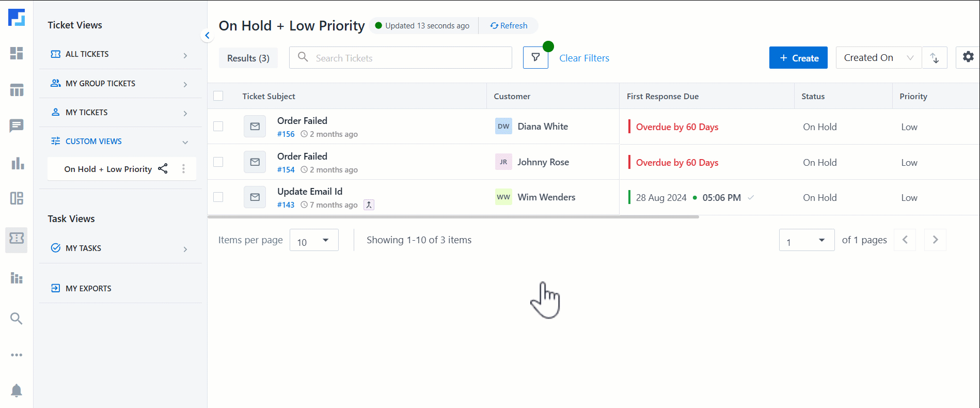980x408 pixels.
Task: Click the JR avatar for Johnny Rose
Action: click(503, 162)
